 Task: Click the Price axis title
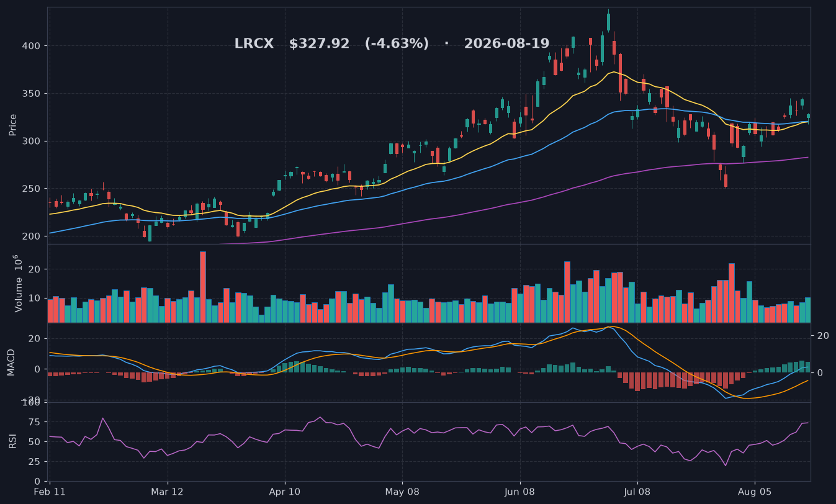pos(13,125)
